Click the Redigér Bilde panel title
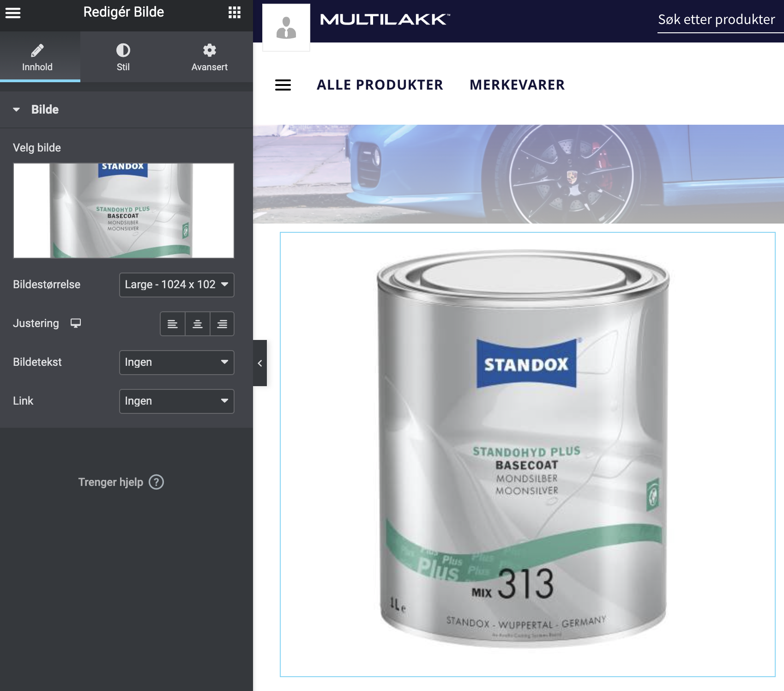This screenshot has width=784, height=691. click(124, 12)
